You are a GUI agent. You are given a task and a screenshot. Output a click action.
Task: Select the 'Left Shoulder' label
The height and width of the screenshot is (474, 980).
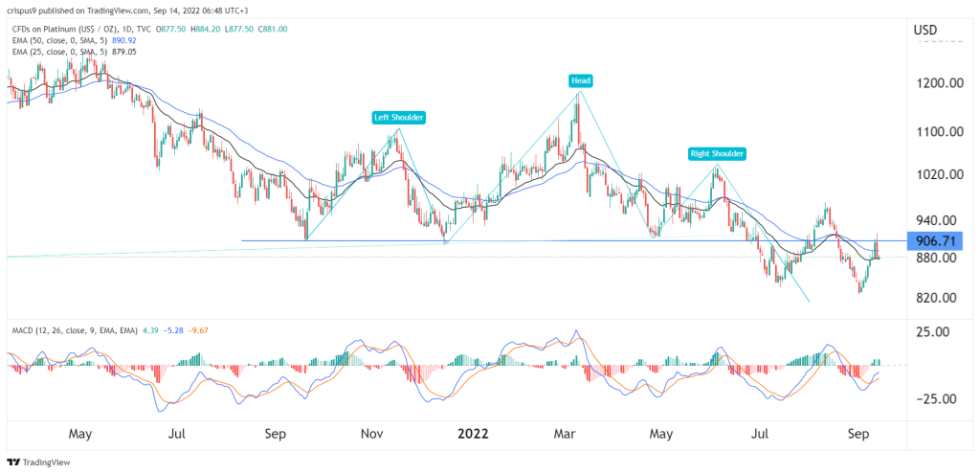[x=399, y=117]
